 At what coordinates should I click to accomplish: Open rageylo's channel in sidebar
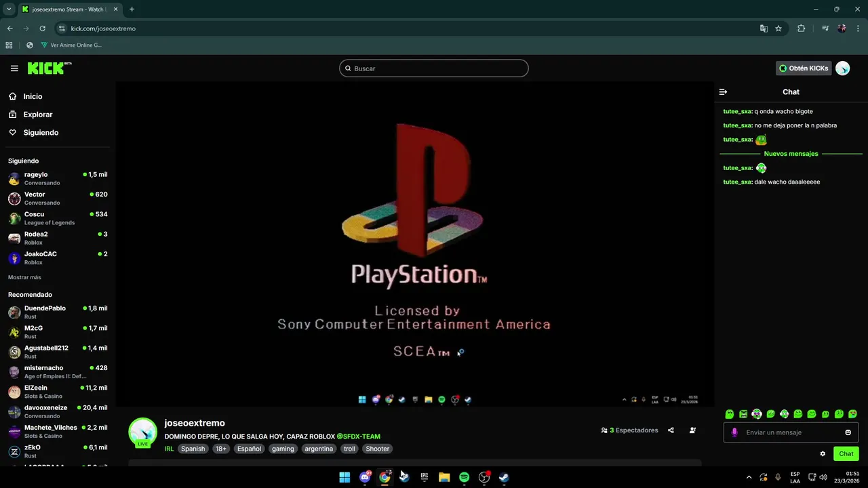(x=58, y=178)
